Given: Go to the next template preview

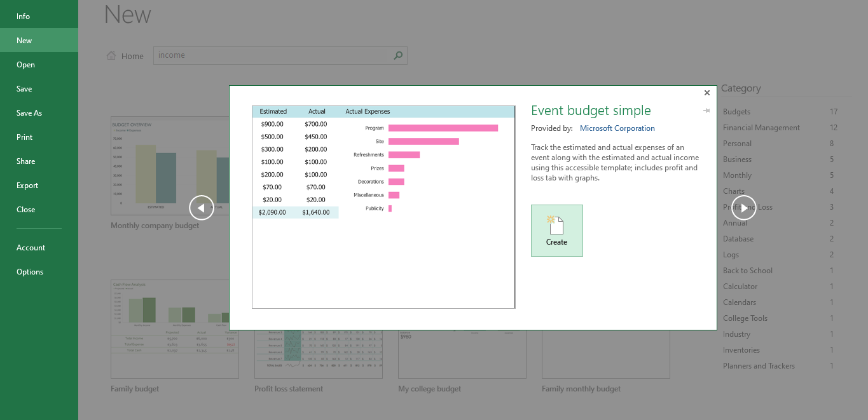Looking at the screenshot, I should (743, 207).
